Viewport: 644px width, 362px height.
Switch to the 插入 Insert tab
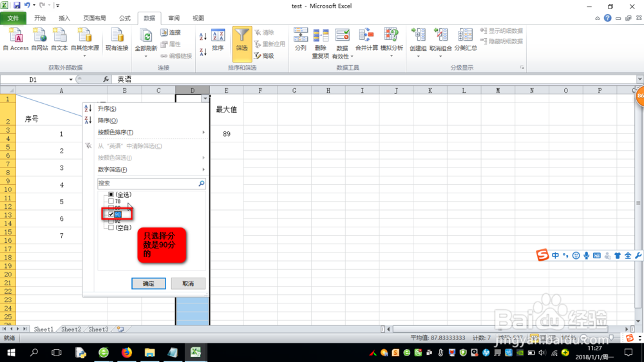pos(64,18)
